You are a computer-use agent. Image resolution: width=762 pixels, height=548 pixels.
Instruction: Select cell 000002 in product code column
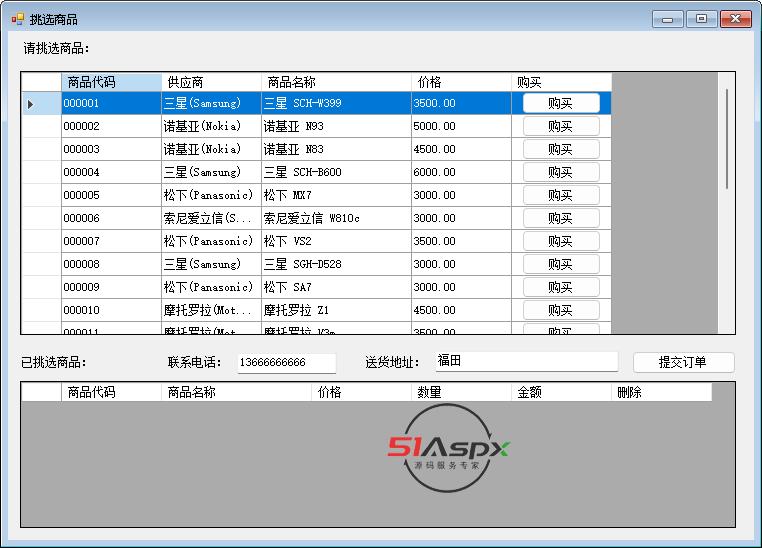[x=111, y=126]
